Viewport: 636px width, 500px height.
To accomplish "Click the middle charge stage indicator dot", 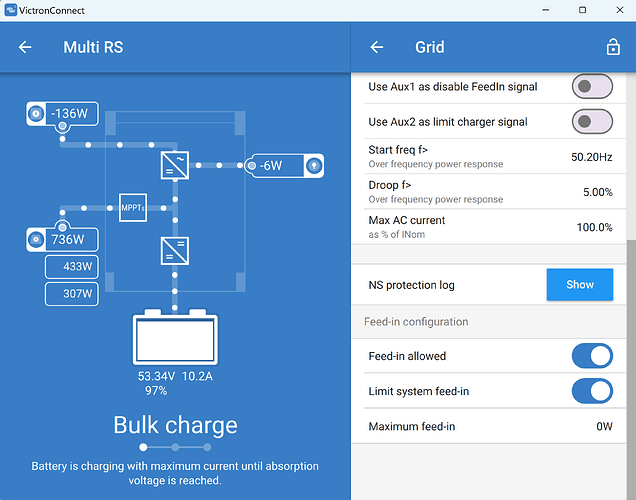I will 175,447.
